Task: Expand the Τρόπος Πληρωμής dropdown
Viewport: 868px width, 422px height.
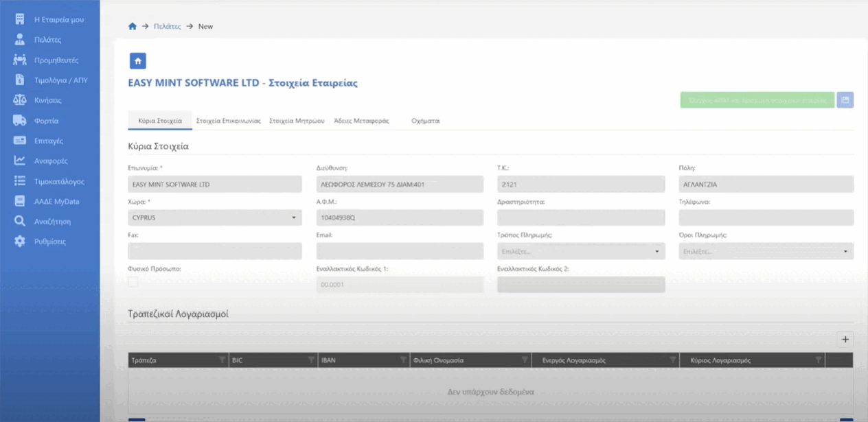Action: coord(581,252)
